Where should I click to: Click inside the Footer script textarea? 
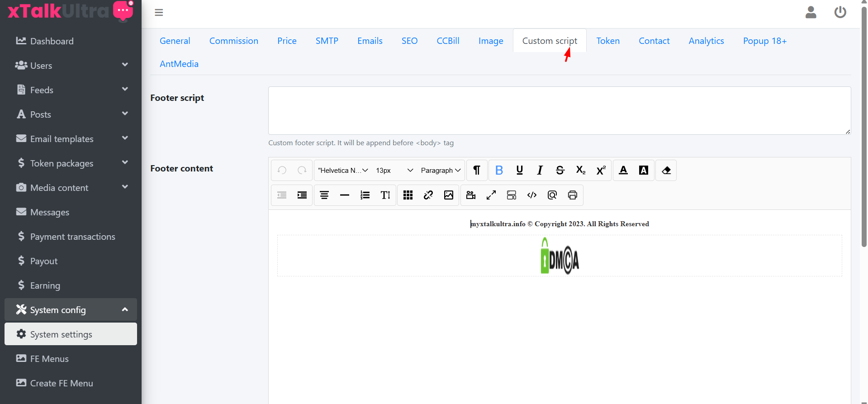coord(559,110)
